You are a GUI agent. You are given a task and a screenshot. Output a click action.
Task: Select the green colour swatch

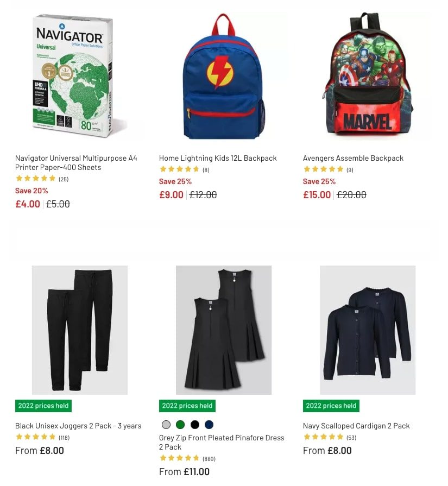(180, 425)
